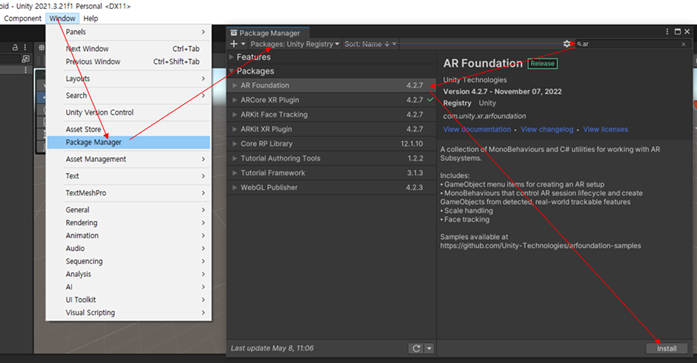This screenshot has width=697, height=363.
Task: Select Package Manager menu entry
Action: (x=128, y=142)
